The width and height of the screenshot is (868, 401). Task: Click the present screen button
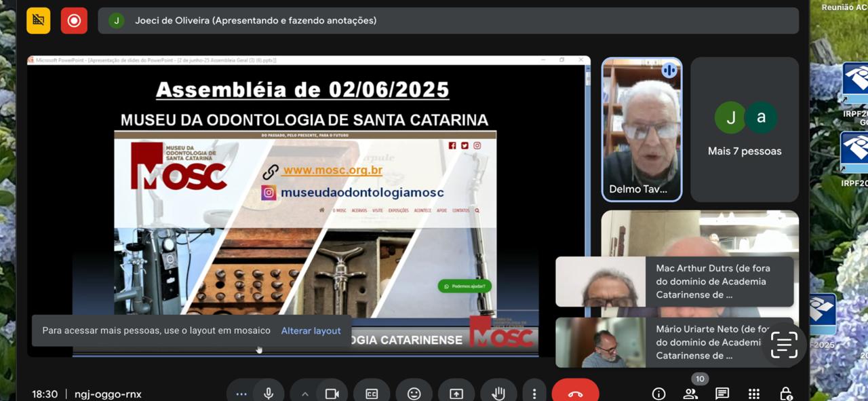click(x=456, y=394)
